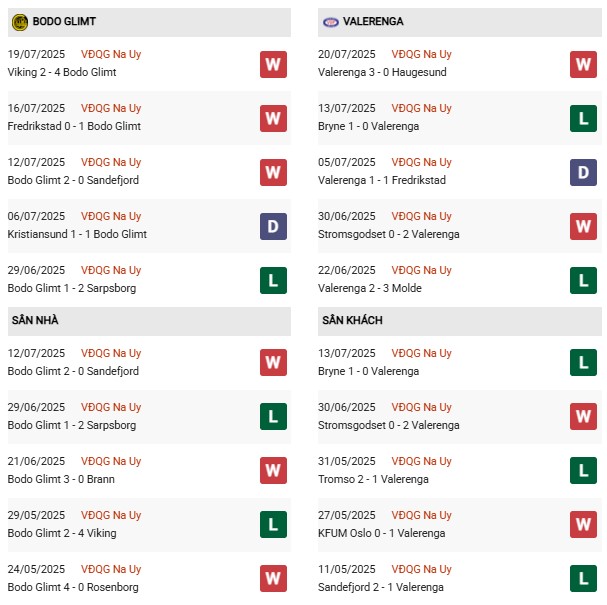Click the D badge for Kristiansund 1 - 1 Bodo Glimt
Viewport: 607px width, 605px height.
point(273,226)
